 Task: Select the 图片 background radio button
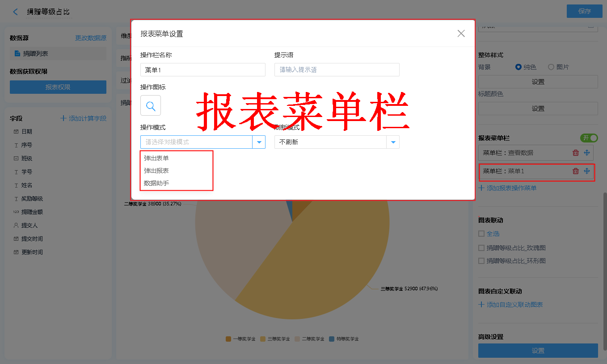(x=551, y=67)
